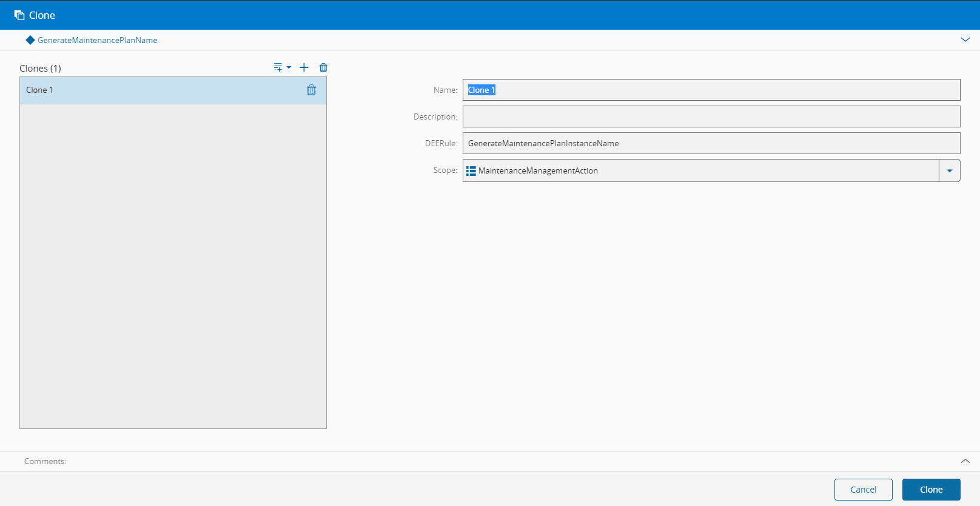Click the trash icon in Clones header

pyautogui.click(x=323, y=67)
